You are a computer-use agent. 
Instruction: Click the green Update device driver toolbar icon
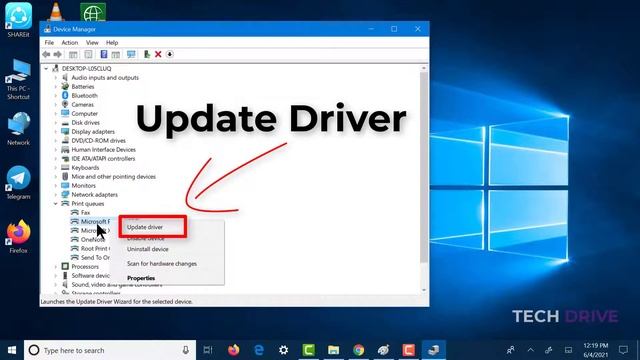click(x=147, y=54)
